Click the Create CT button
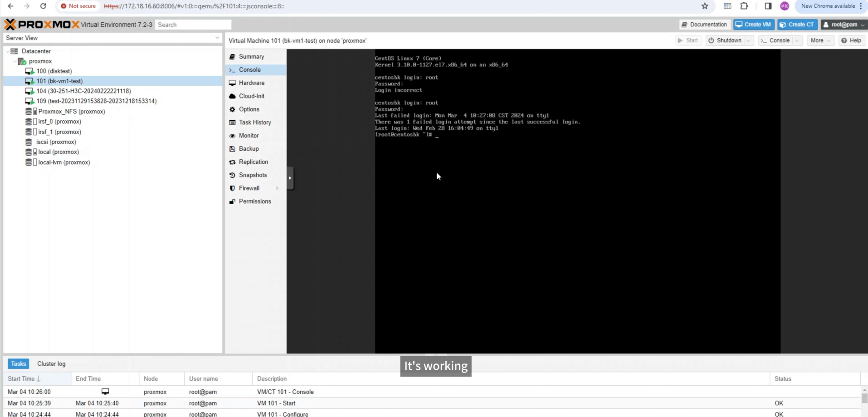The width and height of the screenshot is (868, 417). click(x=797, y=25)
